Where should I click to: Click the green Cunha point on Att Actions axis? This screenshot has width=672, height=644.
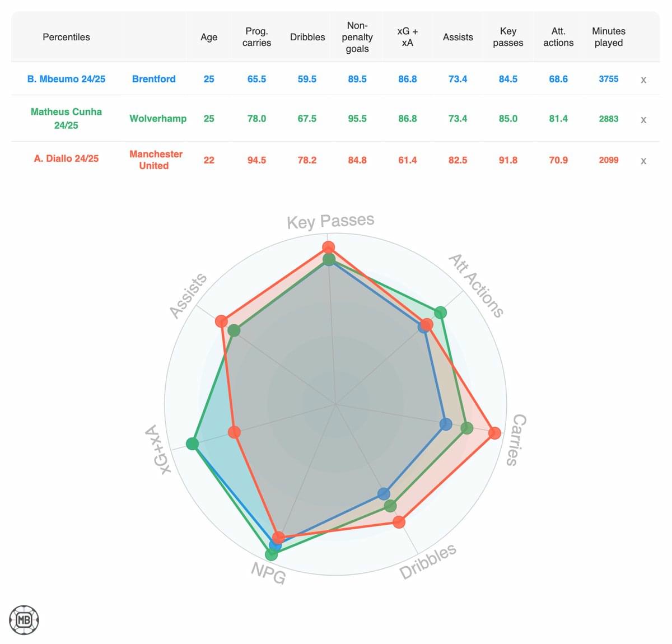(x=440, y=312)
